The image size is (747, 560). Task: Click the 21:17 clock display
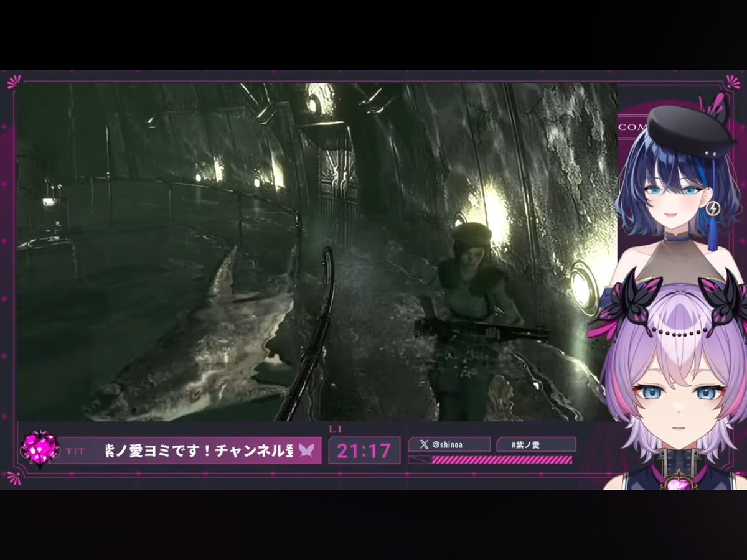[364, 450]
